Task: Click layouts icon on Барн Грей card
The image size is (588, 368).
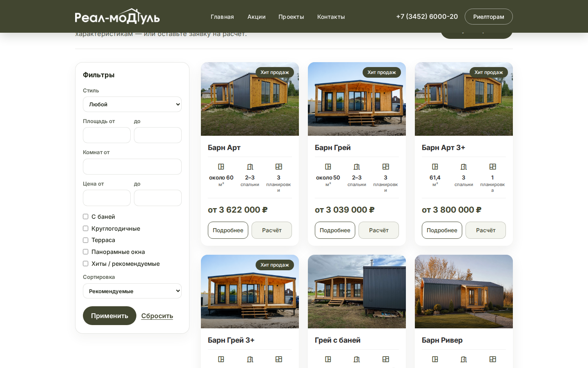Action: [x=385, y=167]
